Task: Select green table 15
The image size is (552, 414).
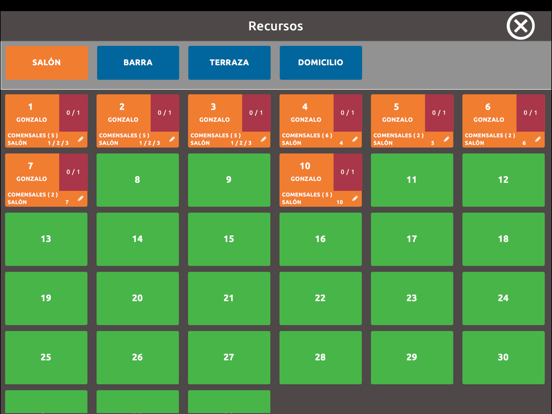Action: click(229, 239)
